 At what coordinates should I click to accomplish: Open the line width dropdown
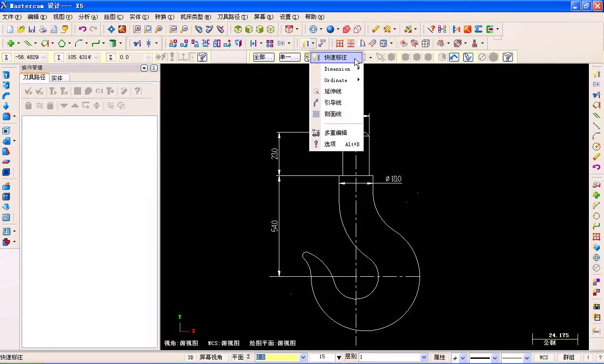tap(527, 358)
